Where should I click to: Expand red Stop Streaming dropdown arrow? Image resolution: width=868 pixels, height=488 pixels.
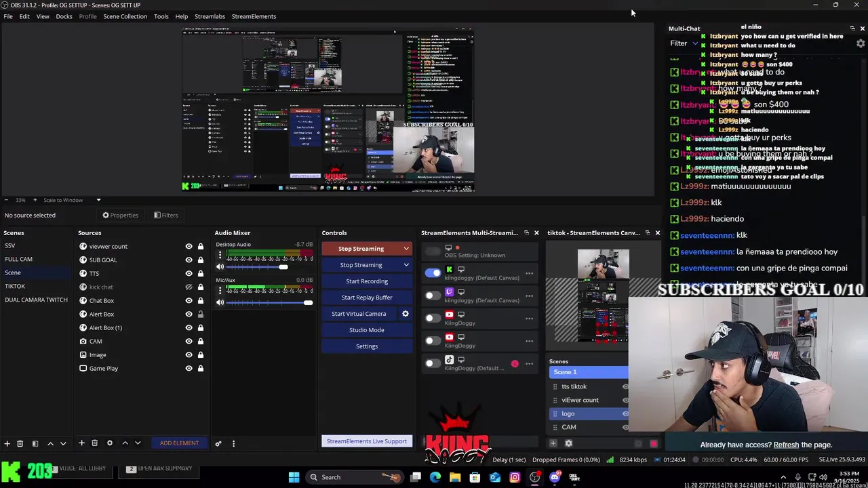[x=406, y=249]
